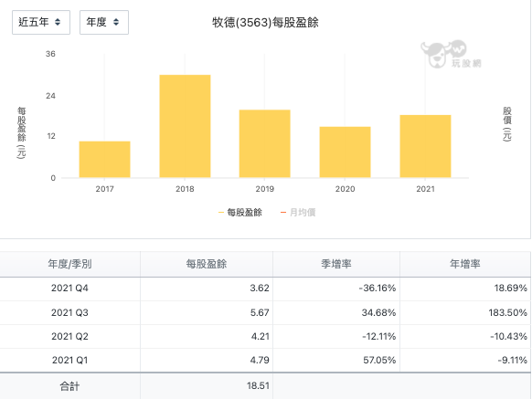The image size is (532, 399).
Task: Open the 近五年 time range dropdown
Action: click(41, 23)
